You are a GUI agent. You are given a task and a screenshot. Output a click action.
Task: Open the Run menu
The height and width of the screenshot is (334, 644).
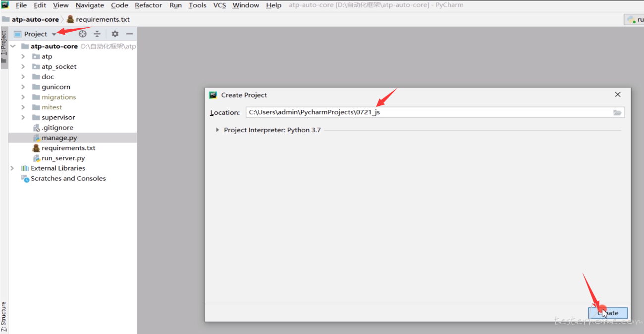click(x=175, y=5)
